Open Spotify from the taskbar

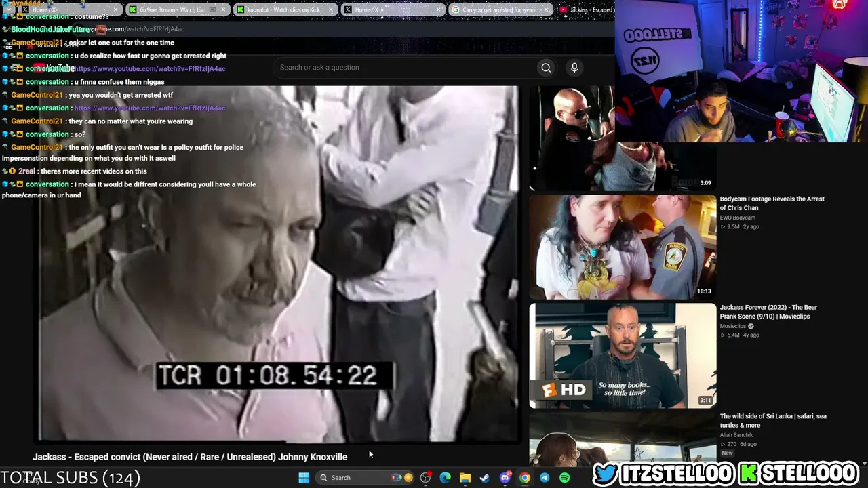click(x=565, y=478)
